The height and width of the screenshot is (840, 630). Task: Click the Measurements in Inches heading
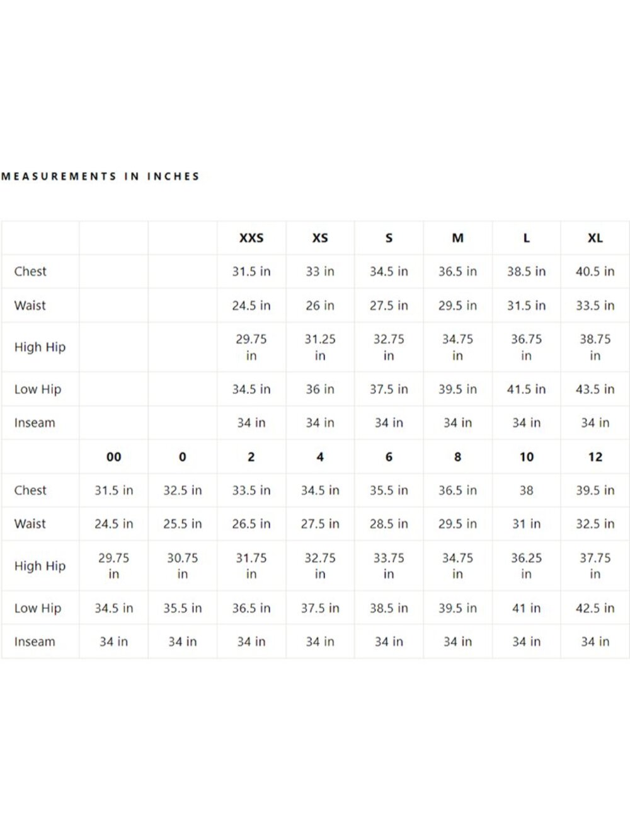click(x=101, y=176)
